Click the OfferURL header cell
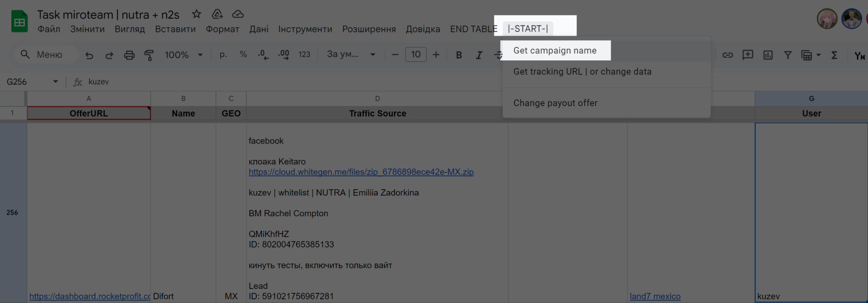 click(x=89, y=114)
